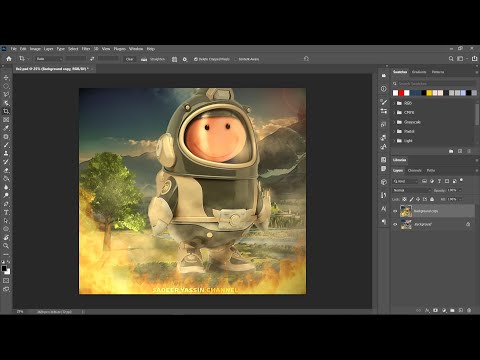Screen dimensions: 480x360
Task: Open search icon at top right
Action: tap(451, 59)
